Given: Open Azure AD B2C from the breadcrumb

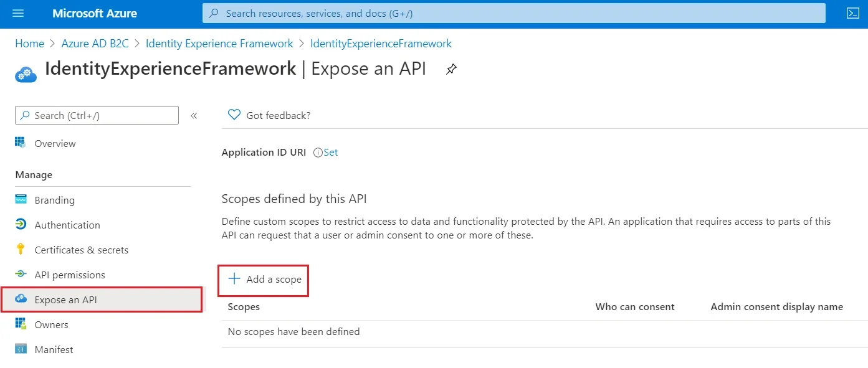Looking at the screenshot, I should (95, 43).
